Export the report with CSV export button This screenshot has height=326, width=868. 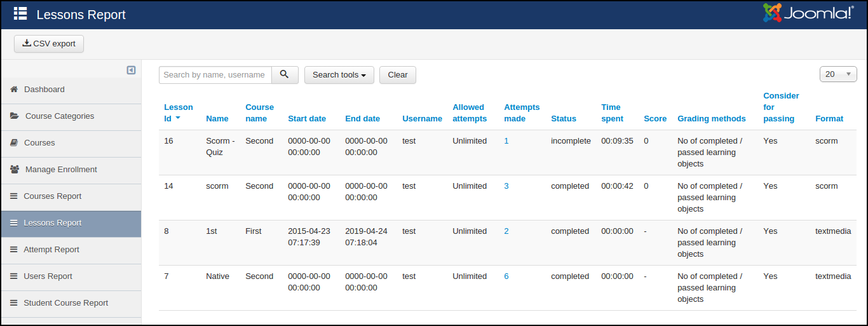(49, 44)
